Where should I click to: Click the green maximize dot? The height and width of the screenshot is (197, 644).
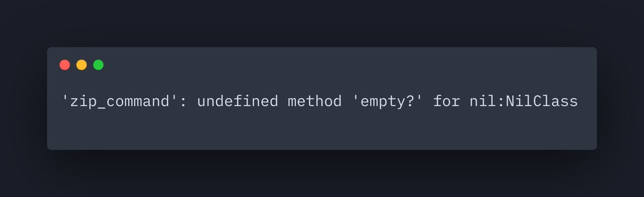coord(98,65)
